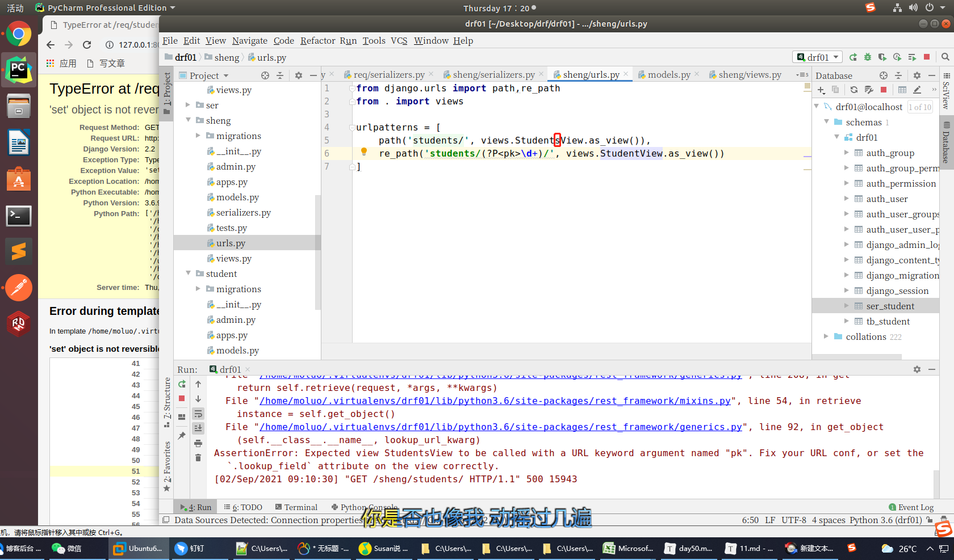Open data source properties wrench icon
This screenshot has width=954, height=560.
tap(869, 90)
